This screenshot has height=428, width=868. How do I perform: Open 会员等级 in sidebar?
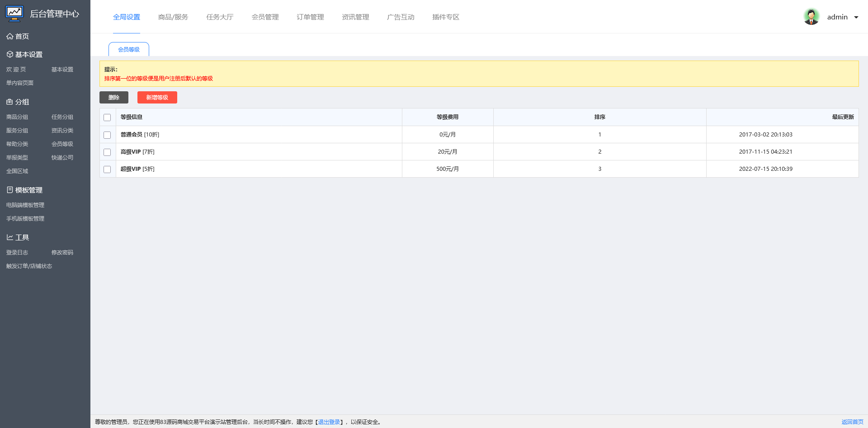[62, 144]
